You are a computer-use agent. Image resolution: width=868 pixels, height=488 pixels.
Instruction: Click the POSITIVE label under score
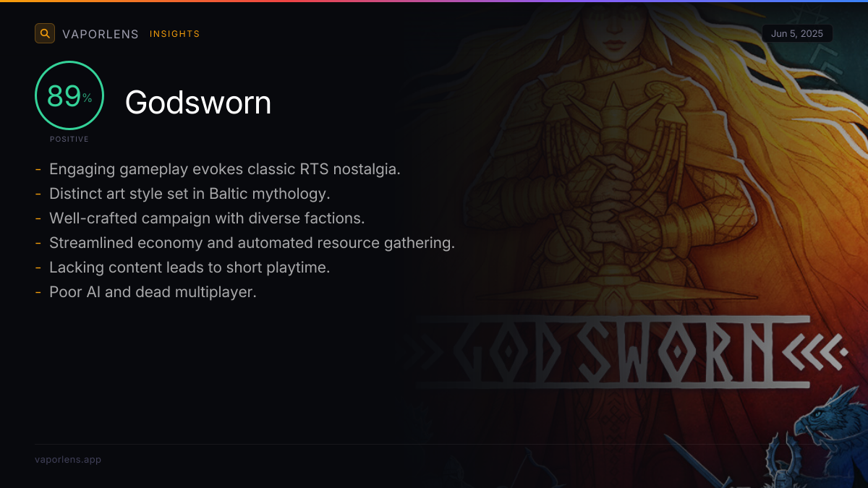click(x=69, y=139)
